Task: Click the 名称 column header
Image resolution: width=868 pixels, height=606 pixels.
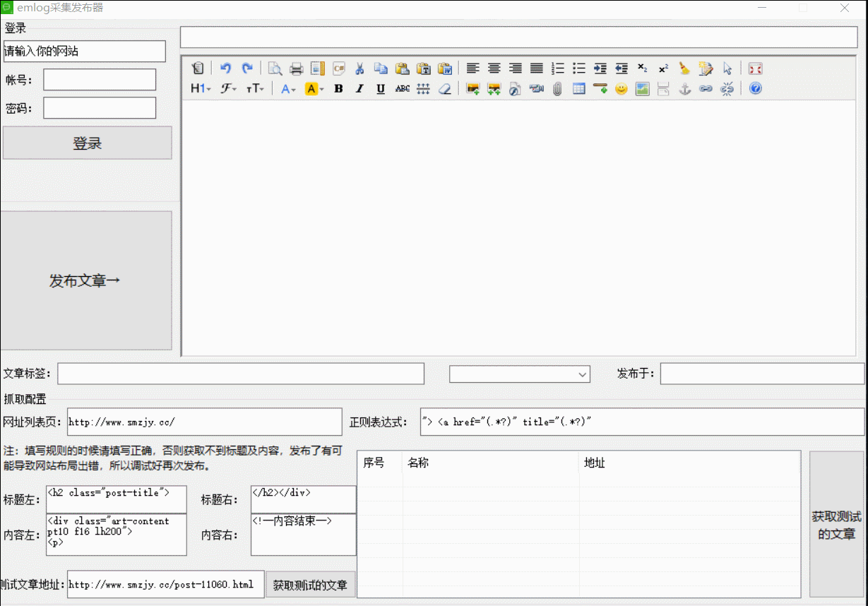Action: coord(491,463)
